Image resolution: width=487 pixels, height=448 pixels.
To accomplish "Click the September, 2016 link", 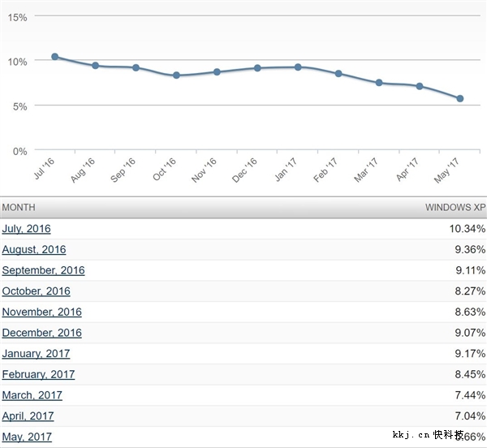I will click(x=43, y=270).
